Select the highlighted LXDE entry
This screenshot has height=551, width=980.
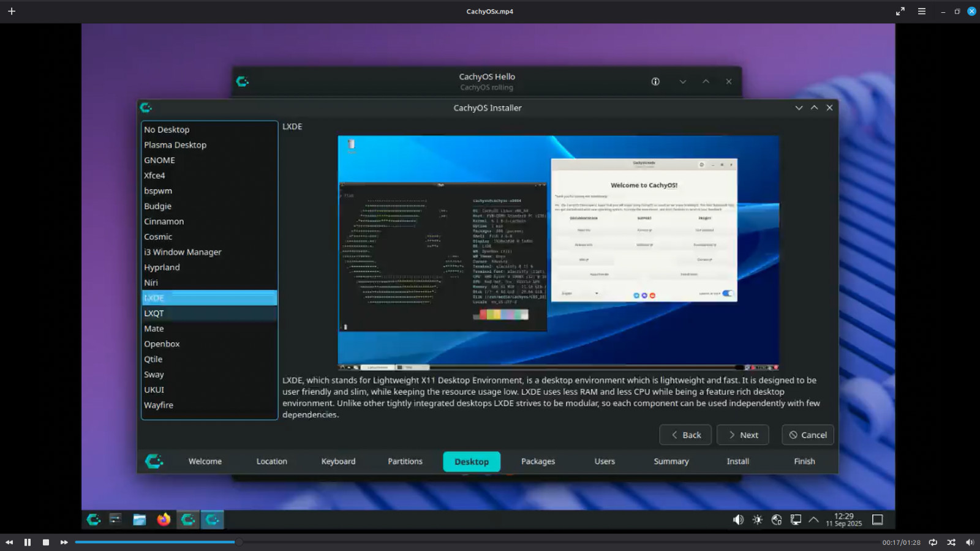pos(209,298)
